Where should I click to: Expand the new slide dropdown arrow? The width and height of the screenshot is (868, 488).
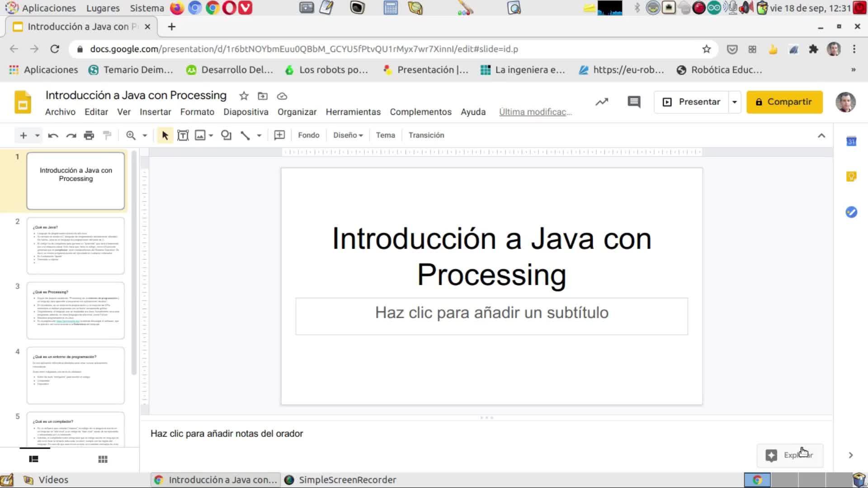(x=37, y=135)
